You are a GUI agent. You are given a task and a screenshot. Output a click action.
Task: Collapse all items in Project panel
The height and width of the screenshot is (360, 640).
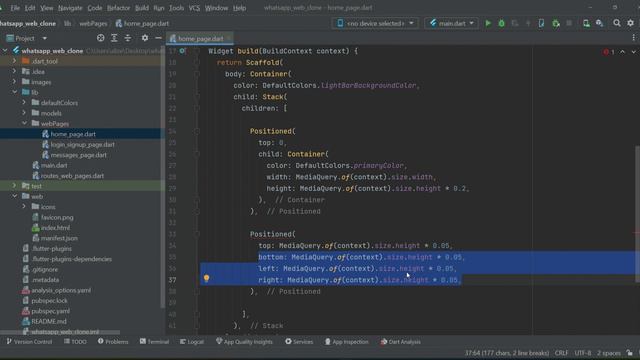click(x=128, y=38)
